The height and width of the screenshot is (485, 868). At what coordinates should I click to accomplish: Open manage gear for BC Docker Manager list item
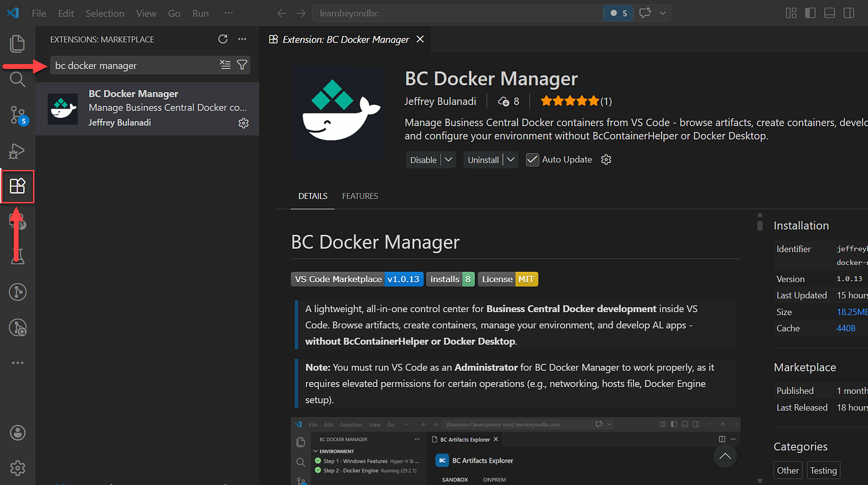point(244,123)
